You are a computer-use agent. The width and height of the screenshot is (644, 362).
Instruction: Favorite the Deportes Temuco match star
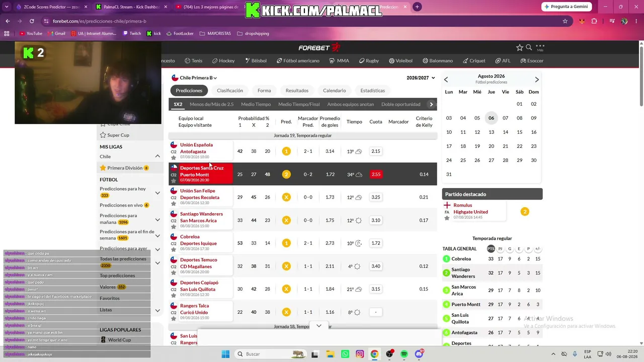click(174, 273)
